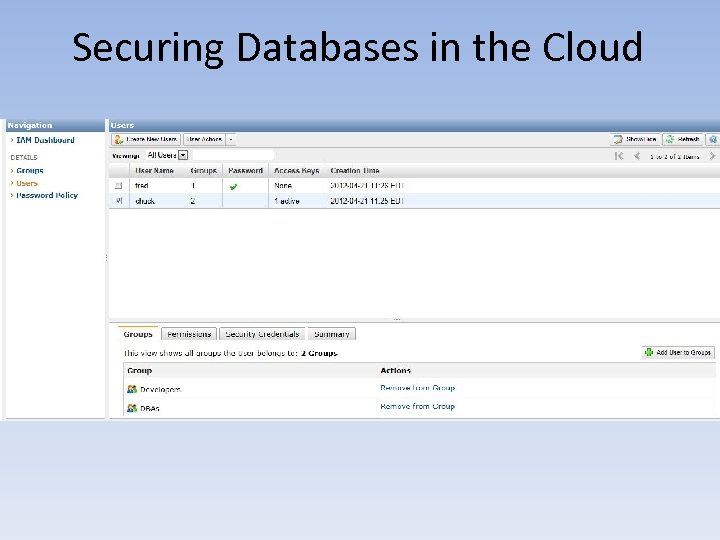The height and width of the screenshot is (540, 720).
Task: Switch to the Permissions tab
Action: pos(189,334)
